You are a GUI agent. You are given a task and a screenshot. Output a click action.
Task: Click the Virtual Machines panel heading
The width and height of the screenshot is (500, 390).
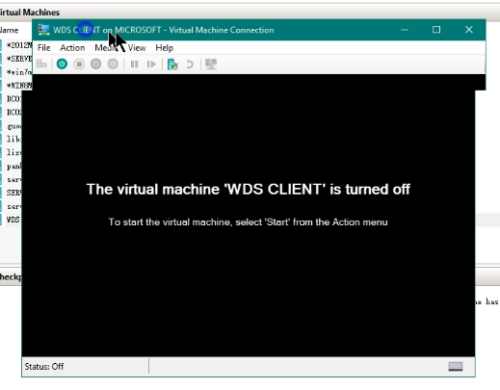point(29,12)
